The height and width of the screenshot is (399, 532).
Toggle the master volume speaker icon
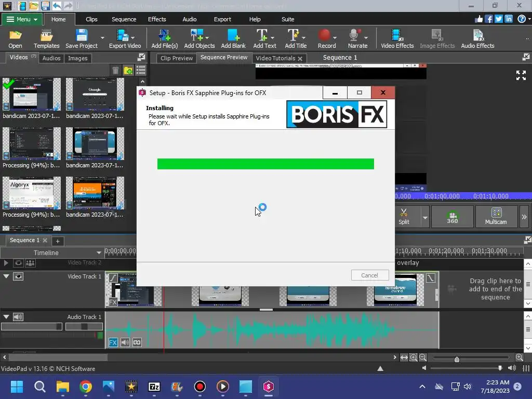click(512, 368)
